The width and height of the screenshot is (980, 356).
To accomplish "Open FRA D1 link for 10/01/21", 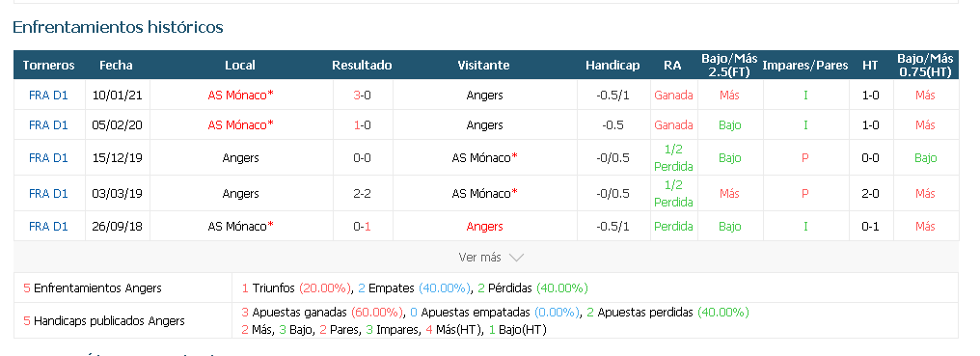I will click(x=48, y=96).
